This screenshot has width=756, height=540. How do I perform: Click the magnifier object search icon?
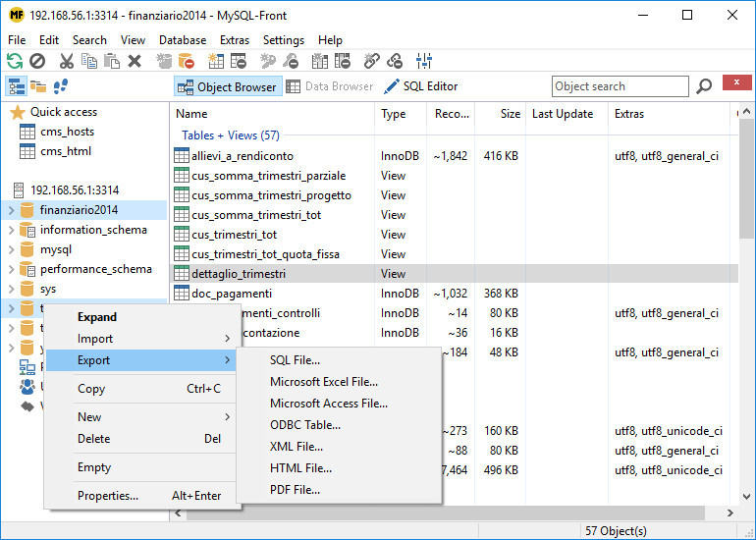click(704, 86)
